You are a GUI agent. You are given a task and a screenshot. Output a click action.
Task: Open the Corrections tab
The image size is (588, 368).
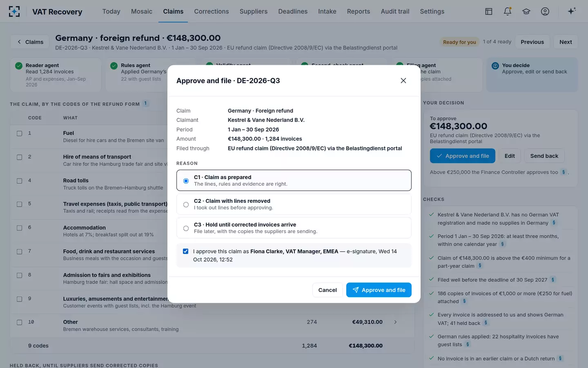(212, 11)
